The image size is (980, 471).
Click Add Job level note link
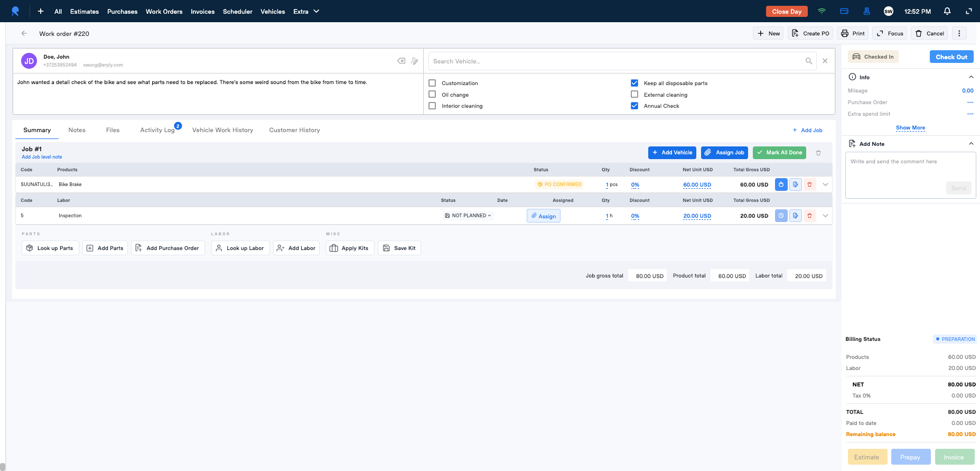pyautogui.click(x=42, y=157)
